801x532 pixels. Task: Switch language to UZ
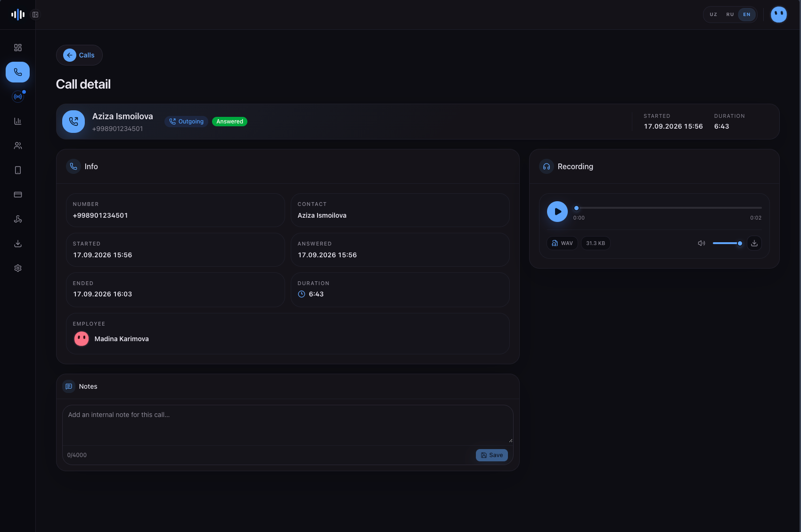click(713, 15)
